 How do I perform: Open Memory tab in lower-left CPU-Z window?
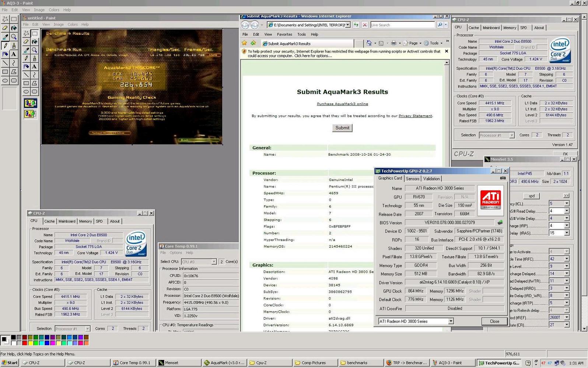85,221
